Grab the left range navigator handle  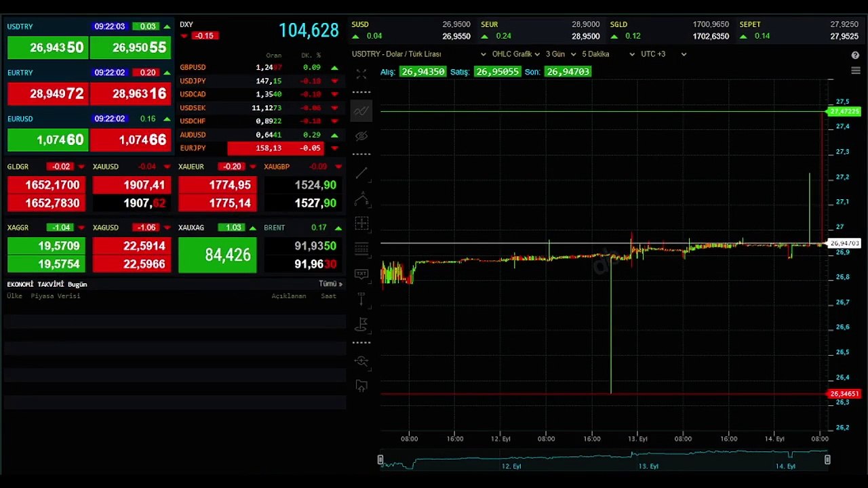[x=380, y=460]
